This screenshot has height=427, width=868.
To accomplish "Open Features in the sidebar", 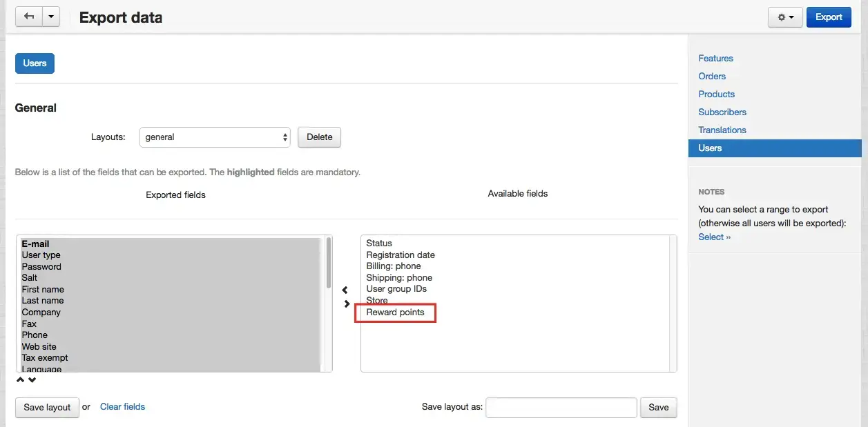I will (715, 59).
